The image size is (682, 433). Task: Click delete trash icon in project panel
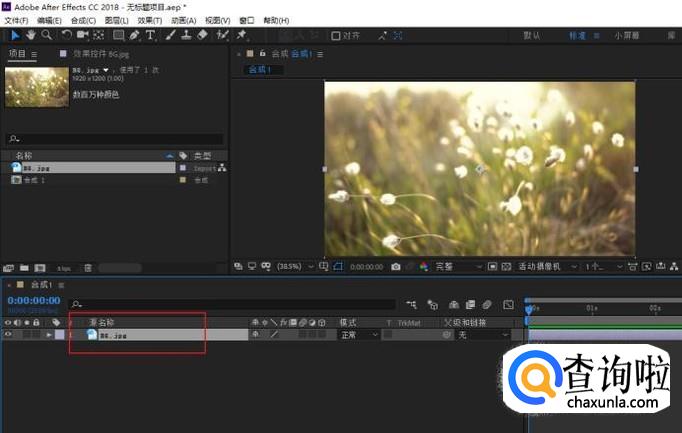pos(88,268)
